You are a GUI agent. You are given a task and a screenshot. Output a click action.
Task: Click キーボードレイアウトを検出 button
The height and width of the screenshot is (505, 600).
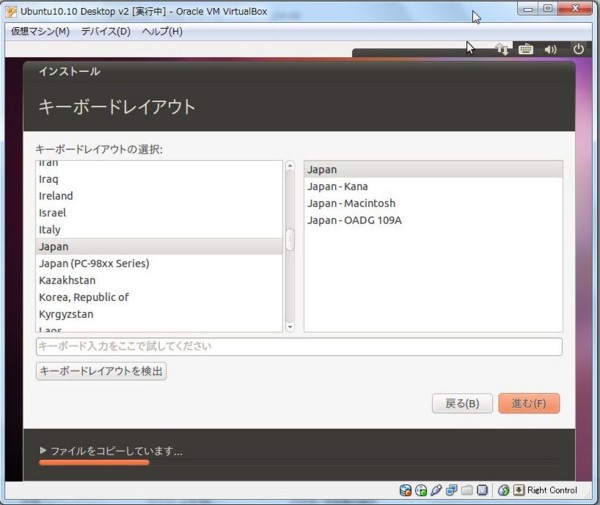(x=101, y=371)
